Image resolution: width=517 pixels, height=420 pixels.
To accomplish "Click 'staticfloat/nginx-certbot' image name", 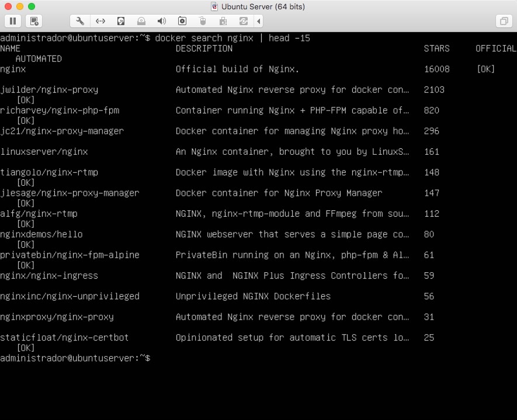I will tap(64, 338).
